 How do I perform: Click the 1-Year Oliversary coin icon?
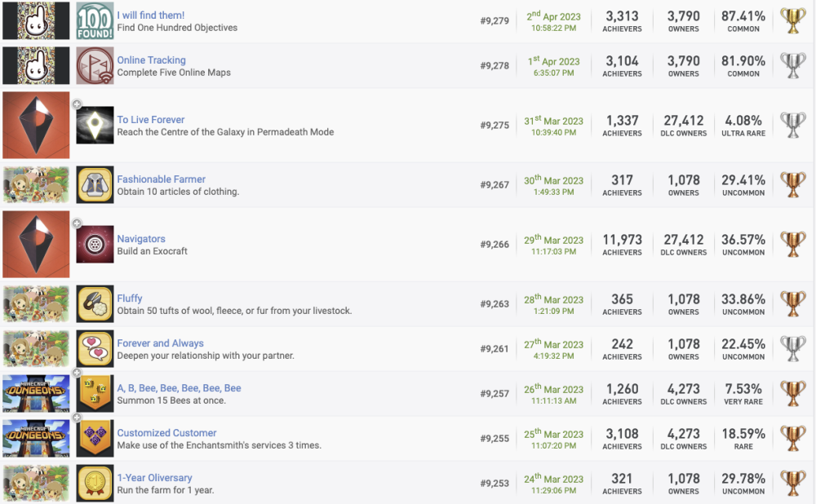pos(95,484)
